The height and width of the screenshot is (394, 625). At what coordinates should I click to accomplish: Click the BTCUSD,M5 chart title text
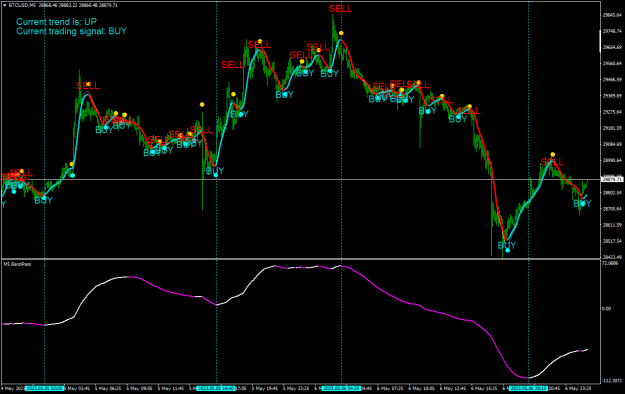[x=22, y=5]
